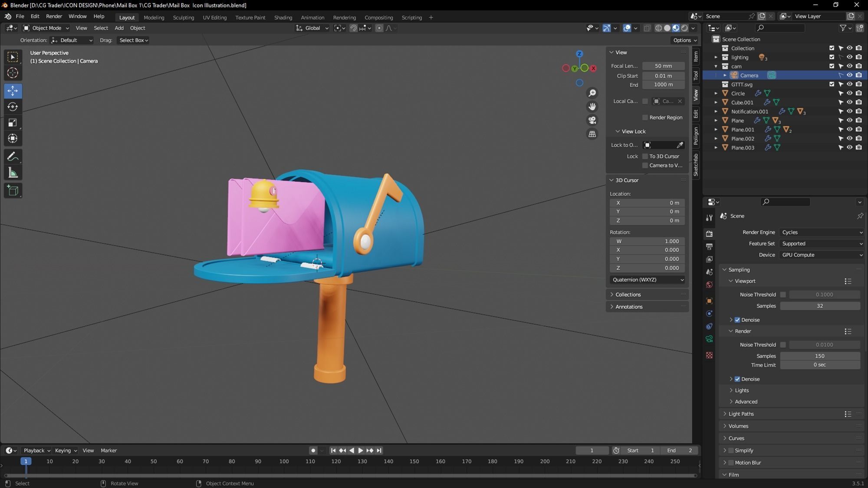Switch to material preview shading

pos(676,28)
